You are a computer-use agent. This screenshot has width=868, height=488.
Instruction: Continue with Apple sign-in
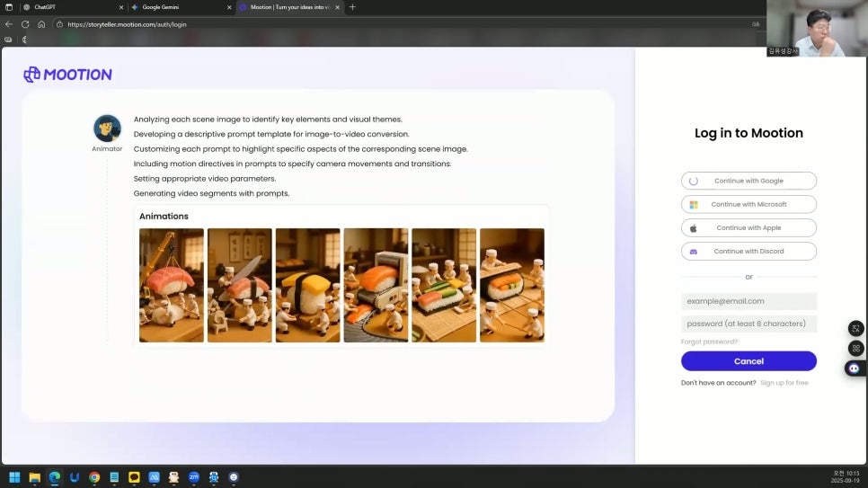coord(748,227)
